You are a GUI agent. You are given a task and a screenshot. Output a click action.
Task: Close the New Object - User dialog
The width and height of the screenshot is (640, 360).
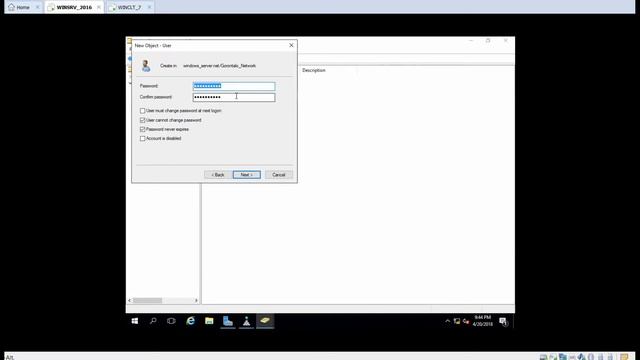[291, 45]
